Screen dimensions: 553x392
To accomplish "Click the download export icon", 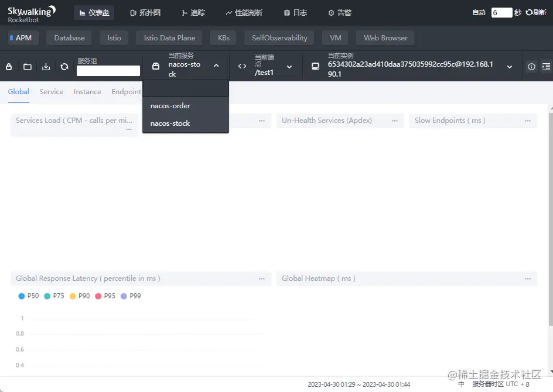I will (46, 67).
